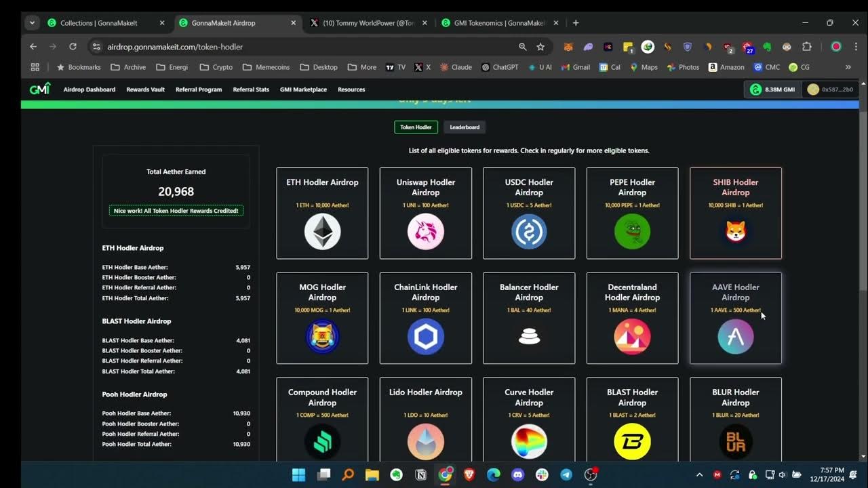868x488 pixels.
Task: Close the Collections | GonnaMakeIt tab
Action: (x=162, y=22)
